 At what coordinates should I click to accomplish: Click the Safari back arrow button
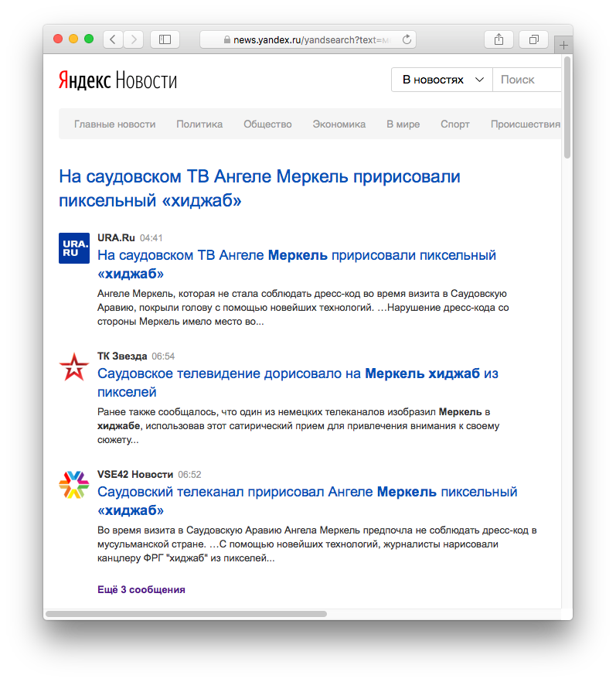113,39
